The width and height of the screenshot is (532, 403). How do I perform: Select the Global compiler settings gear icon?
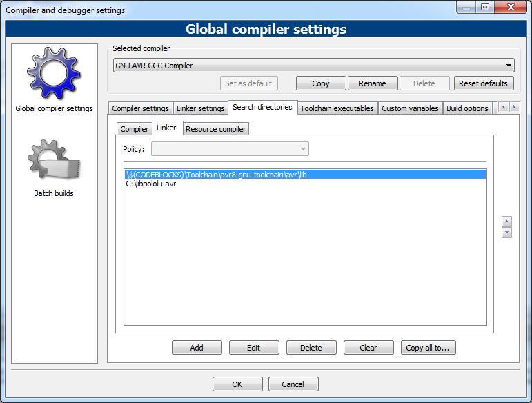(x=54, y=74)
